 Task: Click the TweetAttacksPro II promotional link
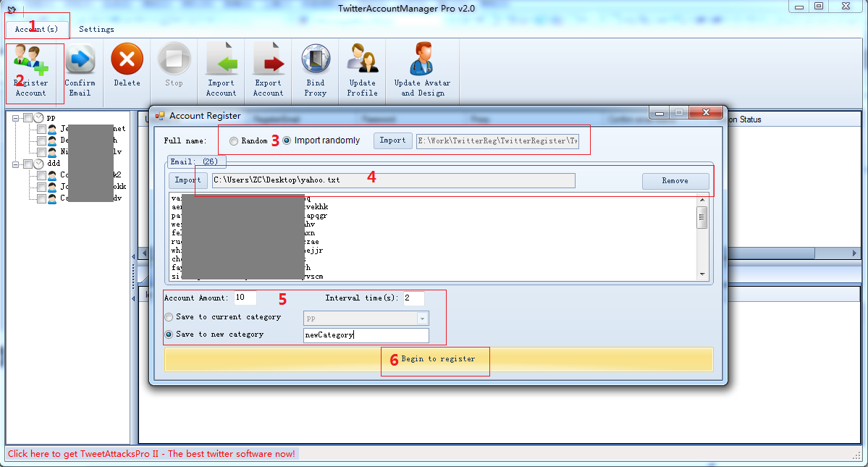point(152,454)
